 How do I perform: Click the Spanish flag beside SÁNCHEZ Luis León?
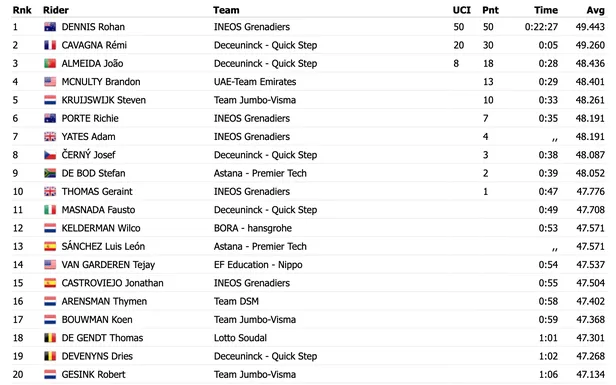[x=50, y=246]
